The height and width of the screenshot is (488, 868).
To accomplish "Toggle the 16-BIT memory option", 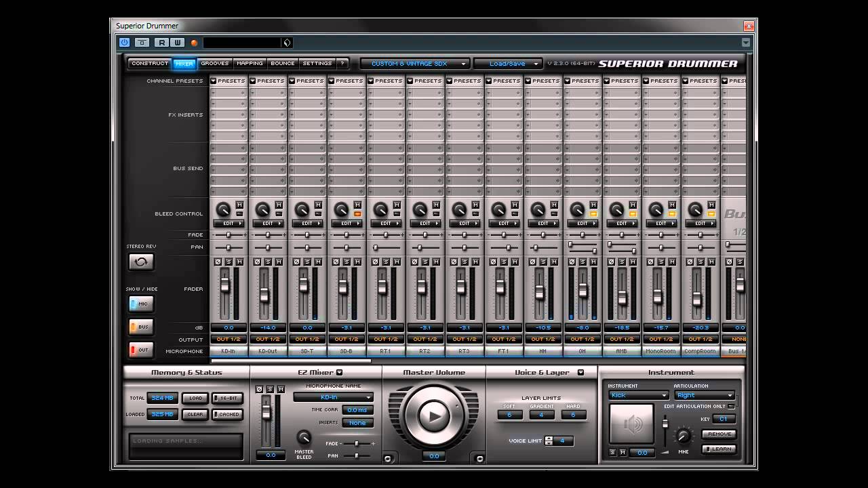I will tap(227, 399).
